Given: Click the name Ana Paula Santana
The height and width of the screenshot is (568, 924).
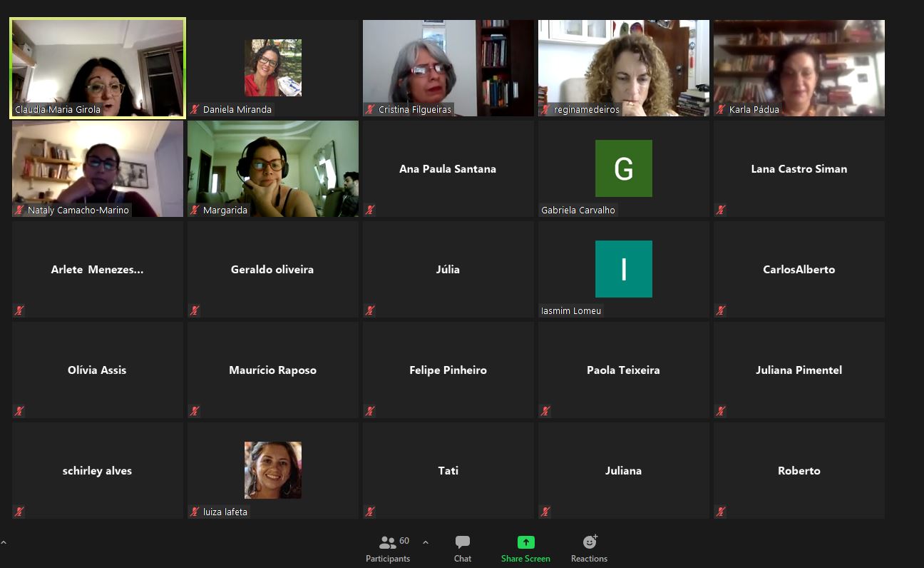Looking at the screenshot, I should 448,169.
